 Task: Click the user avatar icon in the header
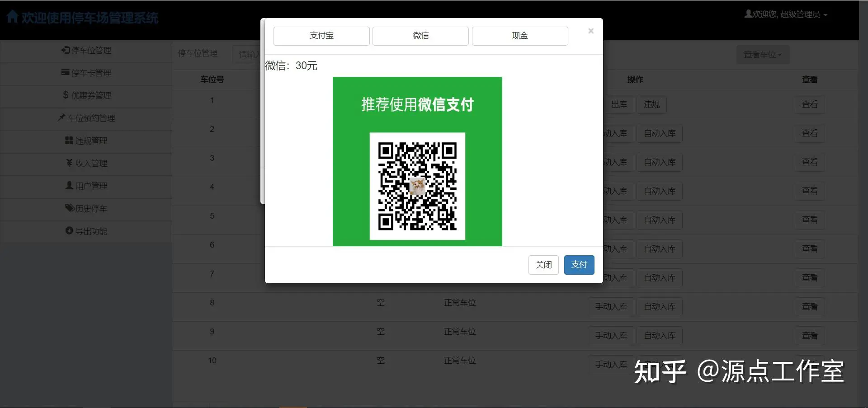tap(748, 14)
